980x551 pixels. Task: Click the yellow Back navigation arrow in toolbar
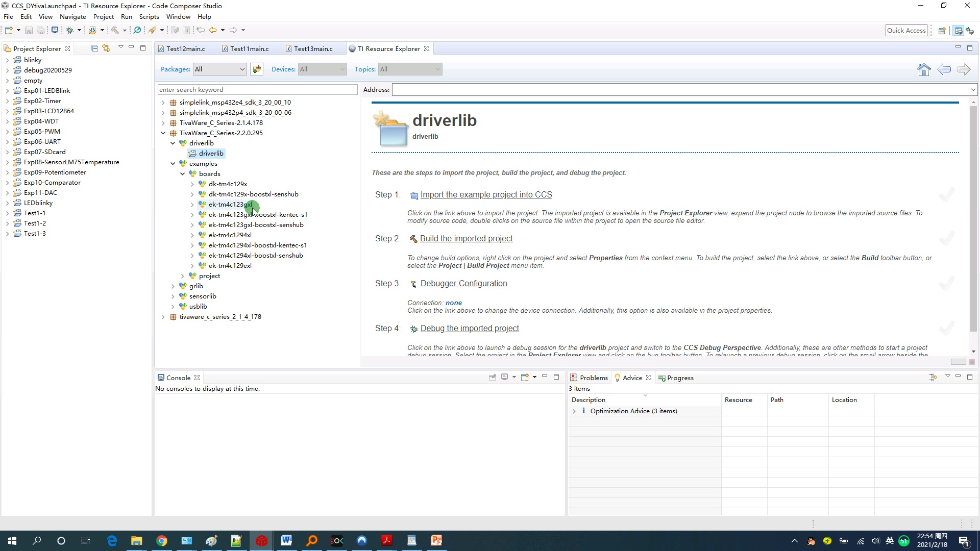(213, 30)
